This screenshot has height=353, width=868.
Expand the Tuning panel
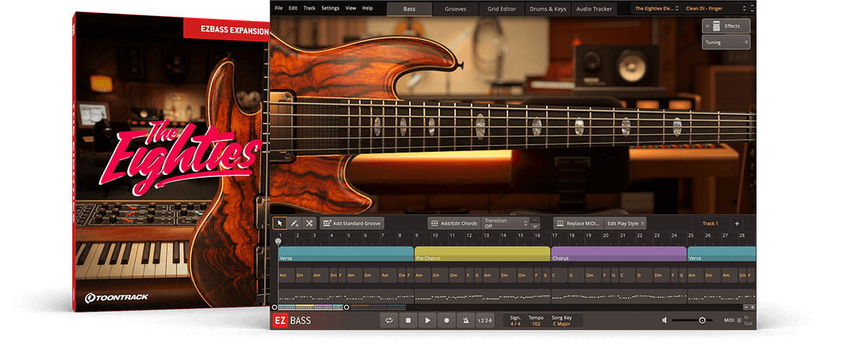(726, 43)
